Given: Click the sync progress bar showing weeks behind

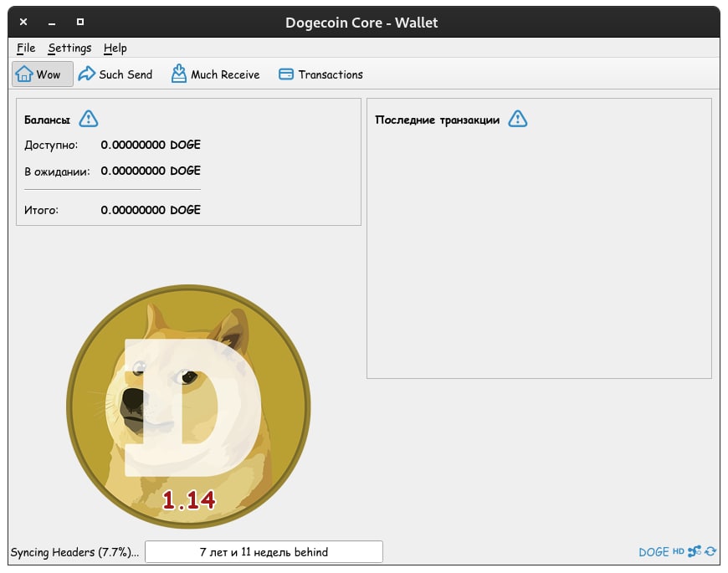Looking at the screenshot, I should click(x=264, y=551).
